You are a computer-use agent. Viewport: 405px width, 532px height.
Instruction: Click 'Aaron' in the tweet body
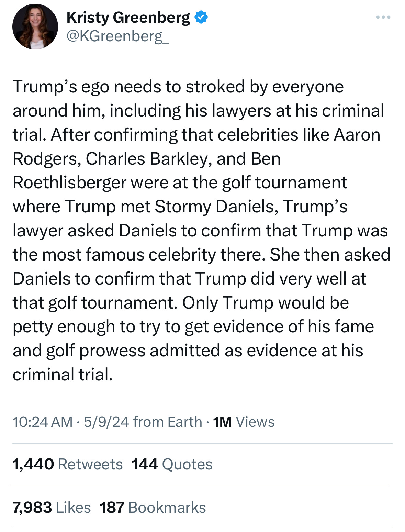point(357,135)
